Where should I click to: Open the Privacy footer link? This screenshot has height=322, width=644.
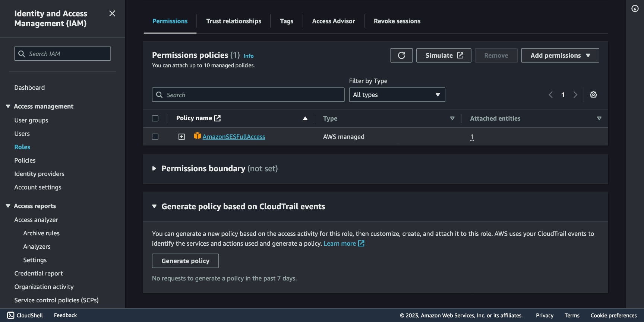tap(544, 315)
